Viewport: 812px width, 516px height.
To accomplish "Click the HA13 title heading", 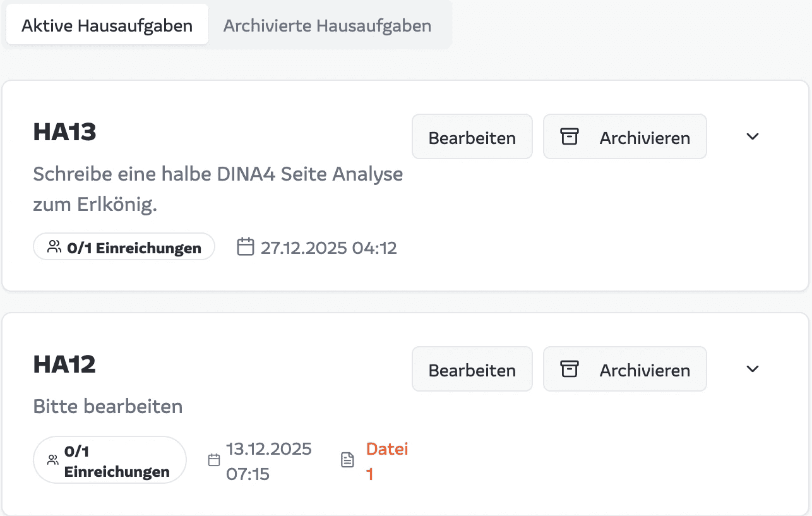I will [x=64, y=131].
